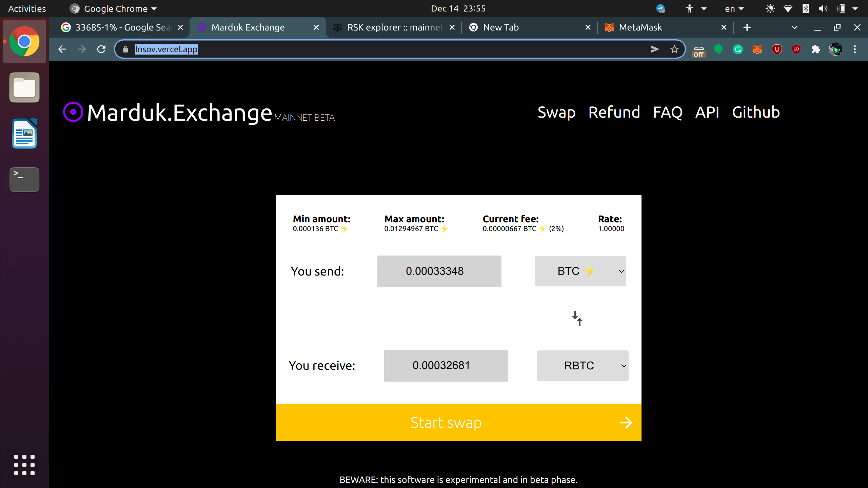Open the Github navigation link
Image resolution: width=868 pixels, height=488 pixels.
click(x=756, y=112)
